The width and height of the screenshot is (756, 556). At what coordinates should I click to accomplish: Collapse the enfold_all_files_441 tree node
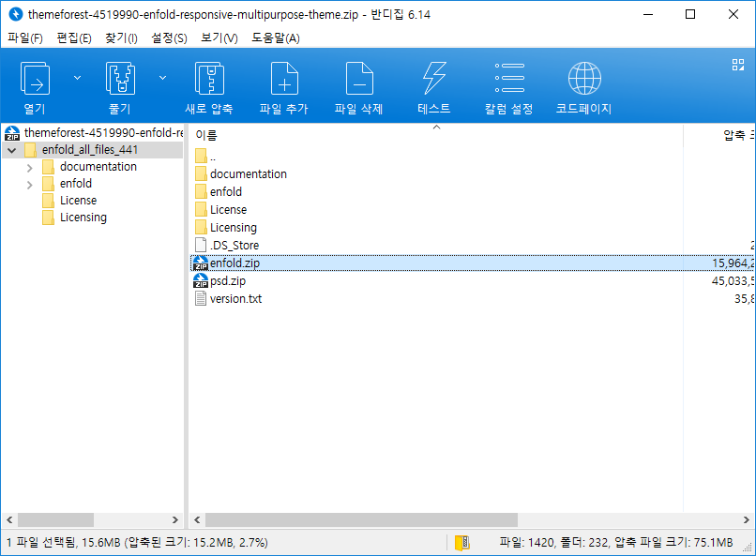[x=11, y=150]
